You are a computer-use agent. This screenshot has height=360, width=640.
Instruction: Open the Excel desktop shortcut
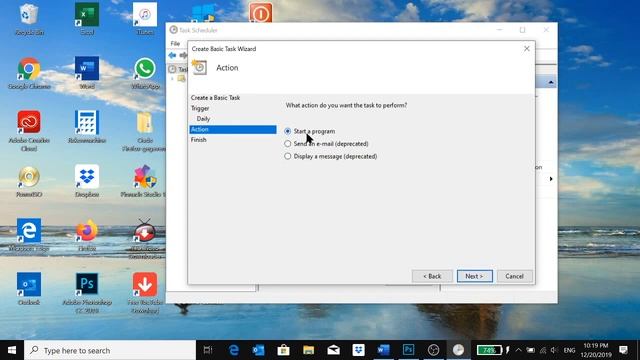pos(87,19)
